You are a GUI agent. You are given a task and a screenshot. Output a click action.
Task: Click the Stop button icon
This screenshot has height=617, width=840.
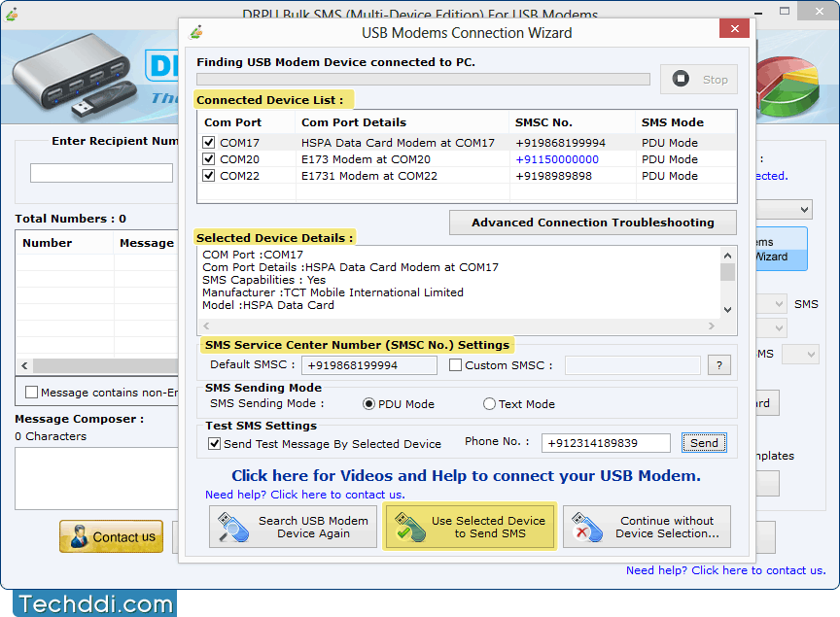[681, 79]
